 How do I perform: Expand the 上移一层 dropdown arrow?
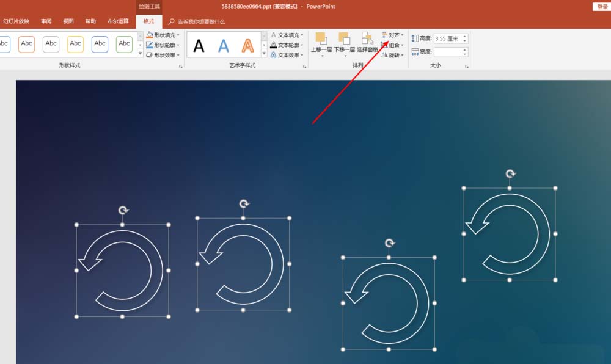coord(322,56)
